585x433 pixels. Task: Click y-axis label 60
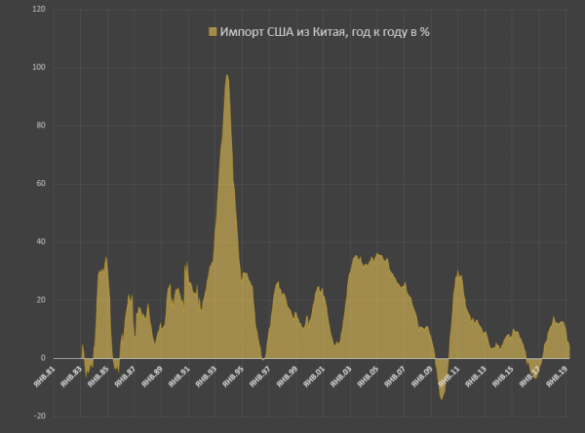(x=41, y=184)
